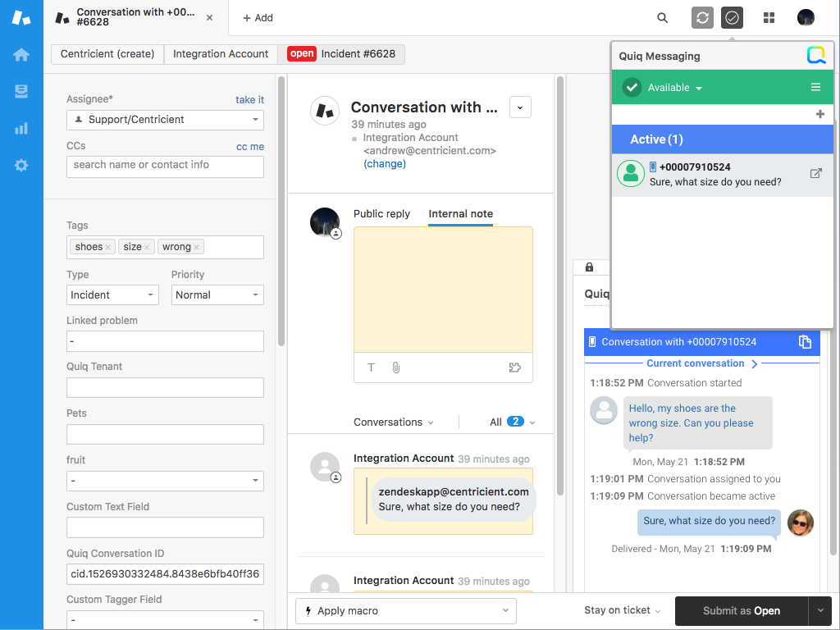Click the attach file paperclip icon
Viewport: 840px width, 630px height.
click(395, 367)
